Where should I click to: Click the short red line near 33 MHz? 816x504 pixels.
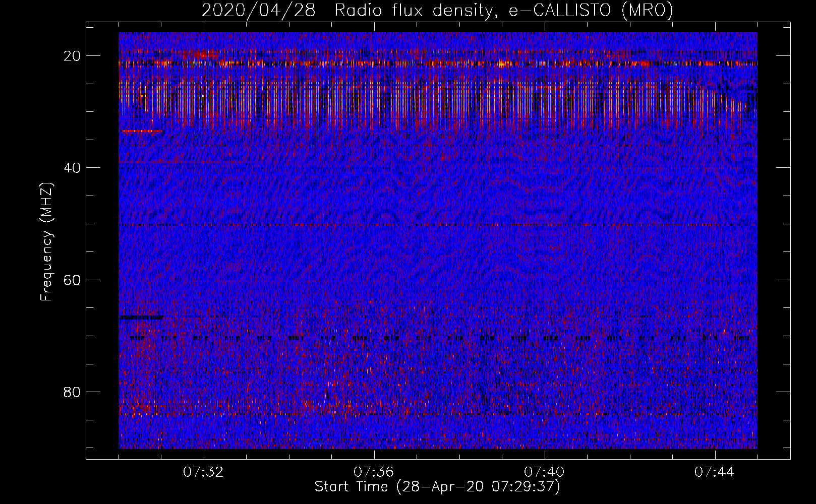tap(142, 131)
